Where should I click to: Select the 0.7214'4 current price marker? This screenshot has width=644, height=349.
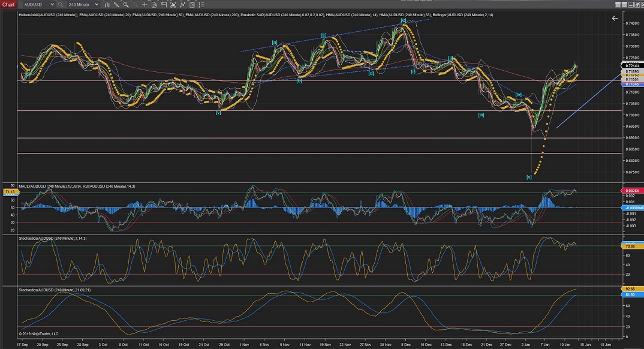(x=632, y=66)
